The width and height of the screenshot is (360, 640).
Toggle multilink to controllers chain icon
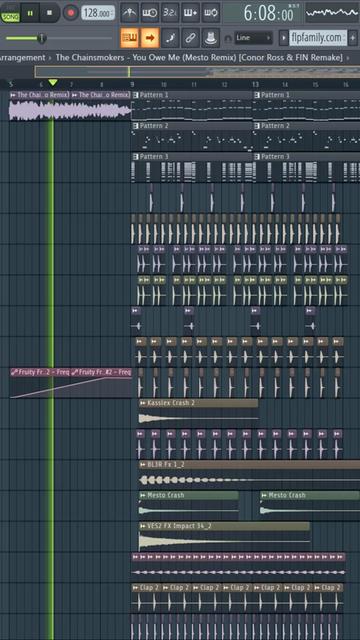tap(190, 38)
